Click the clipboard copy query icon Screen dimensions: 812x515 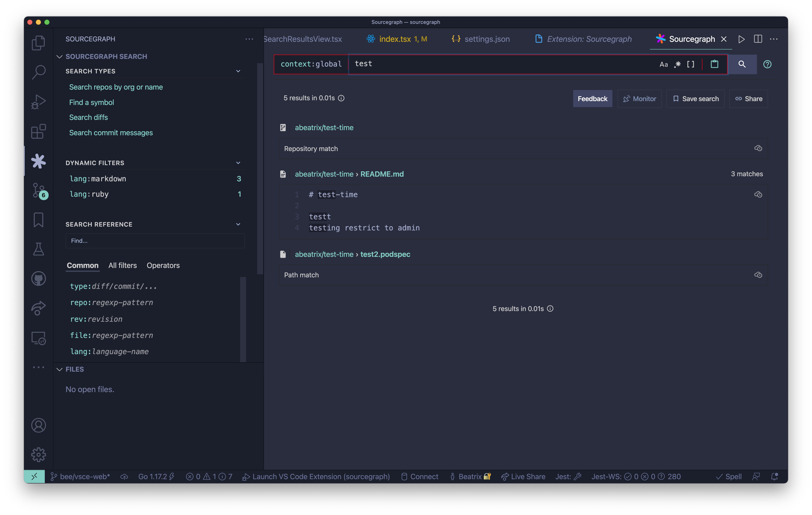click(714, 64)
